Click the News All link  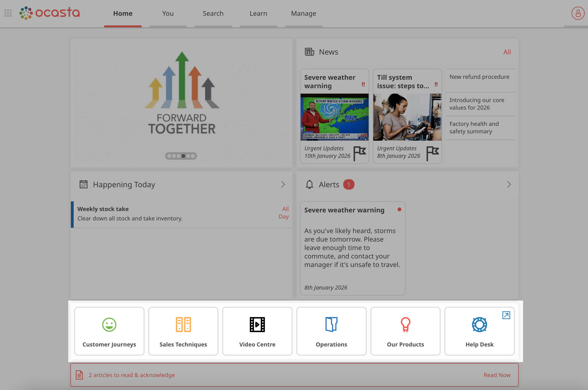tap(507, 52)
